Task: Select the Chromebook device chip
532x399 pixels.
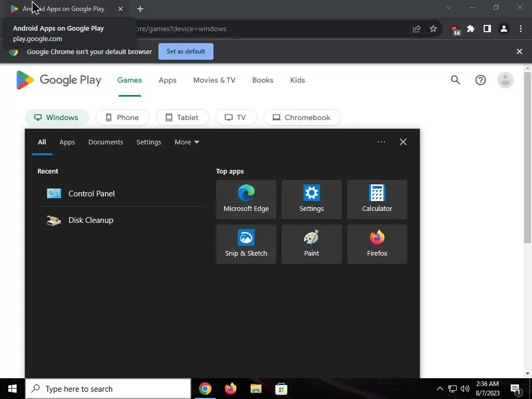Action: 302,117
